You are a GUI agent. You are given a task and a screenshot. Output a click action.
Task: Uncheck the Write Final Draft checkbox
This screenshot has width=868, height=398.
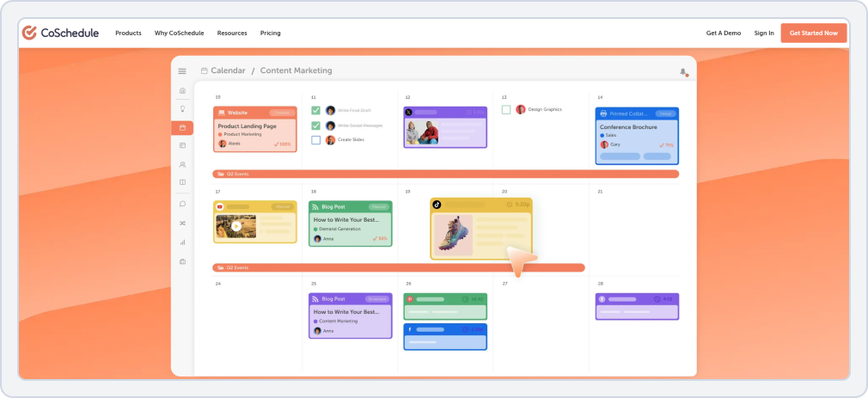316,110
